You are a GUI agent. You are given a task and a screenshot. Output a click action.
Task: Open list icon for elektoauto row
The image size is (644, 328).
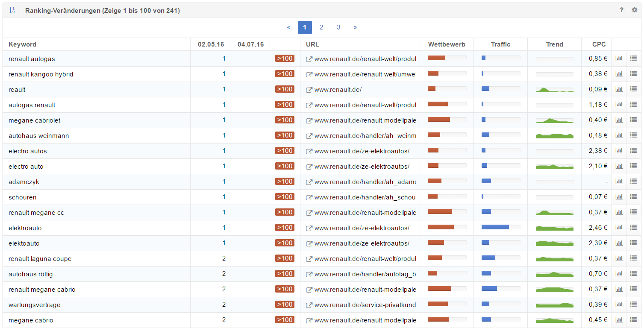[633, 243]
